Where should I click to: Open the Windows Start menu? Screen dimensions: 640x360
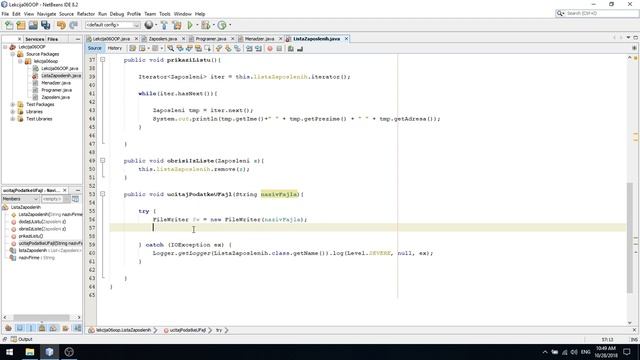[x=9, y=352]
